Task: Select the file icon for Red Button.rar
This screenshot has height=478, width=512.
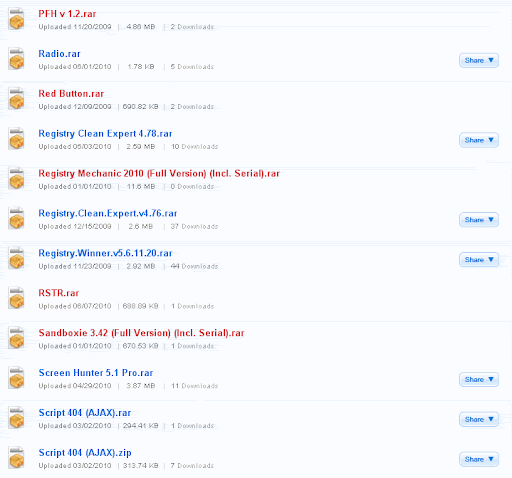Action: click(x=16, y=99)
